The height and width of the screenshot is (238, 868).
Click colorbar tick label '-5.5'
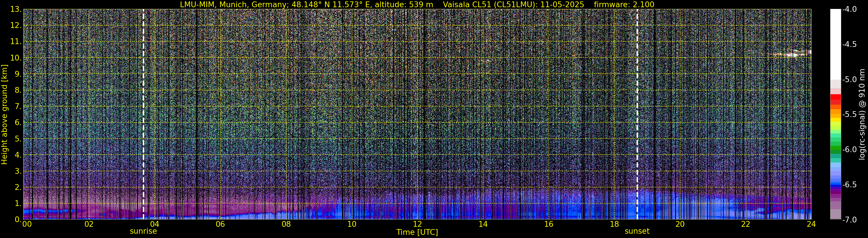(x=850, y=115)
